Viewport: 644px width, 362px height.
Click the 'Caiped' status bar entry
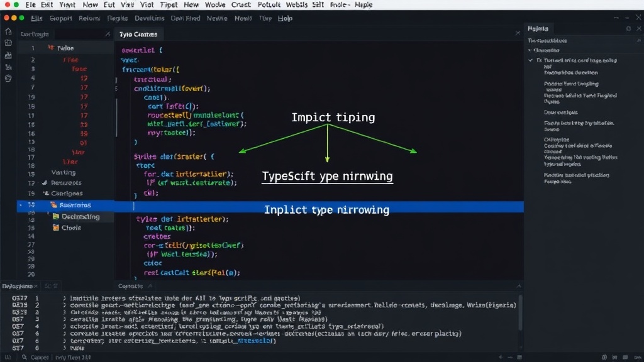pyautogui.click(x=40, y=358)
